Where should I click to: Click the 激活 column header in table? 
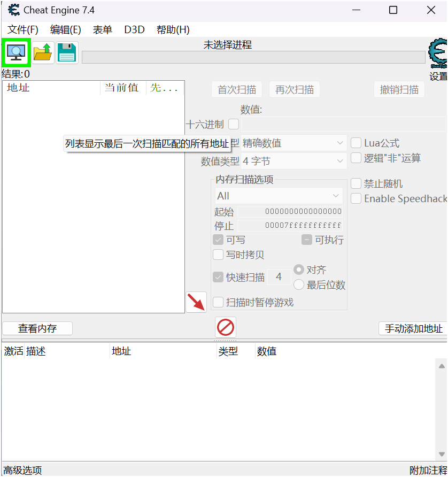[13, 351]
